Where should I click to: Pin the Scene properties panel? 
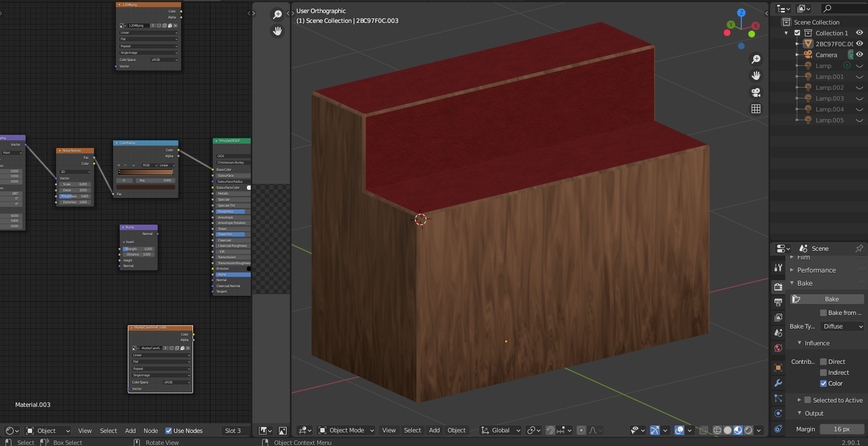click(x=859, y=249)
